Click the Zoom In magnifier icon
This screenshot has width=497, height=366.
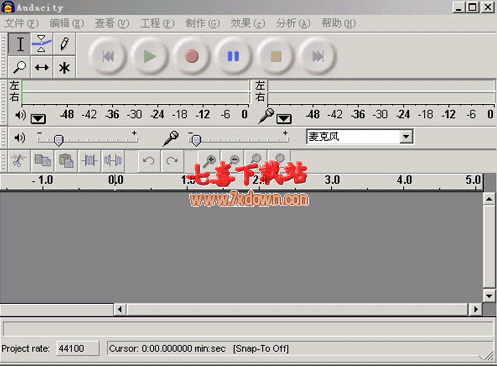[x=210, y=161]
